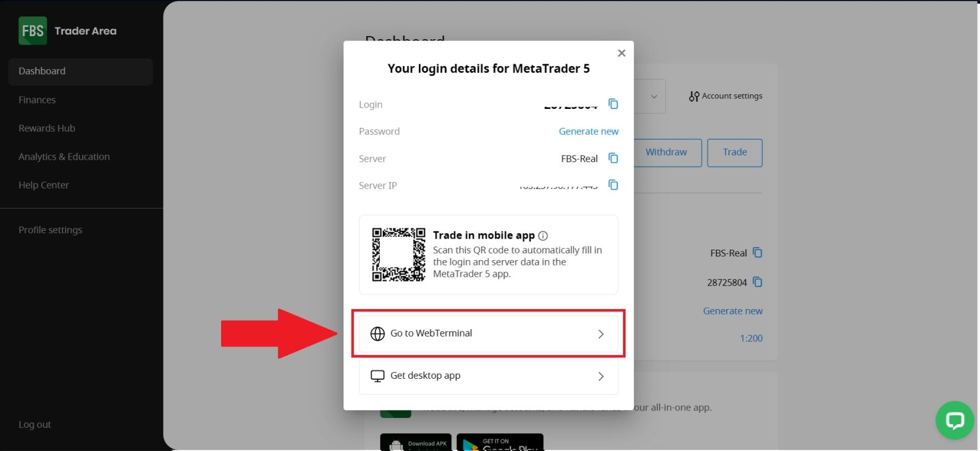Copy FBS-Real server on dashboard panel
The width and height of the screenshot is (980, 451).
pos(758,253)
